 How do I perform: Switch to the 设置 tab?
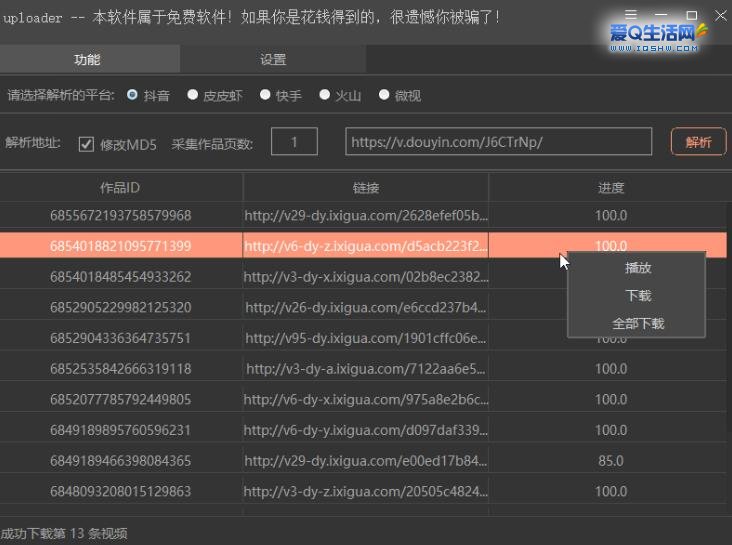(273, 59)
